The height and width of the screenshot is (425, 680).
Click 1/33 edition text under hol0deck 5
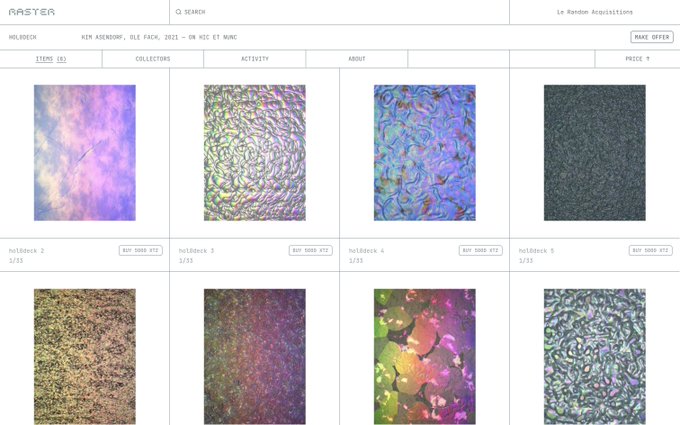click(526, 261)
